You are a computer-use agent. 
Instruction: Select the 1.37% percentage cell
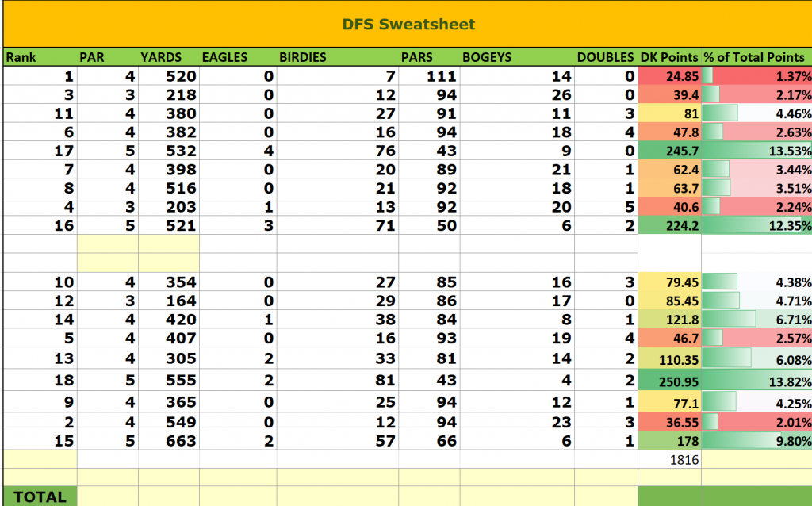click(x=756, y=76)
